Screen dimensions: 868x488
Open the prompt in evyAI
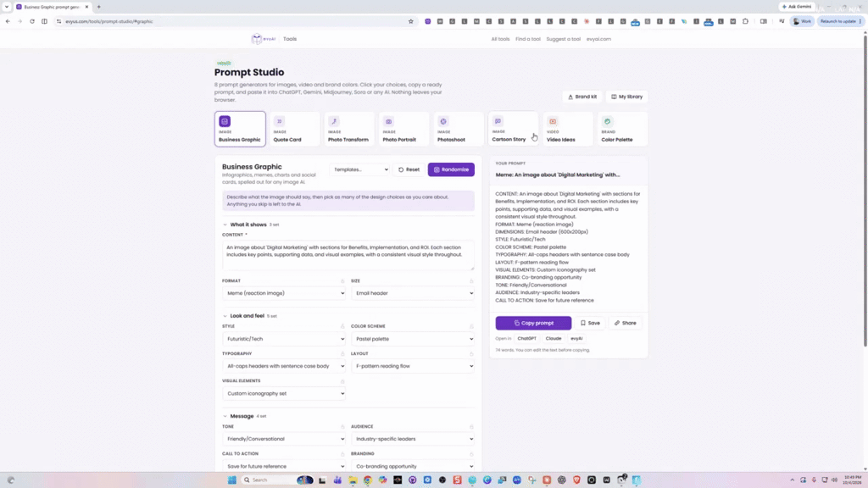click(x=576, y=339)
